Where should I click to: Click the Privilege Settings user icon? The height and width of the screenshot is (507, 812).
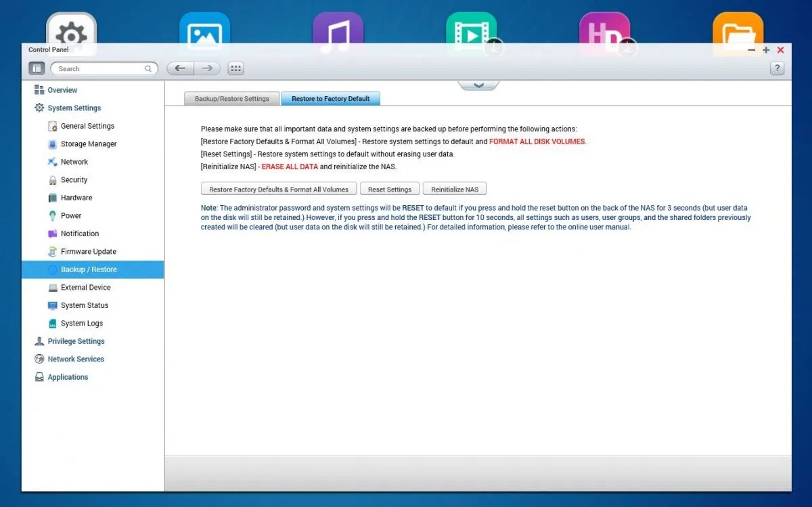point(39,341)
